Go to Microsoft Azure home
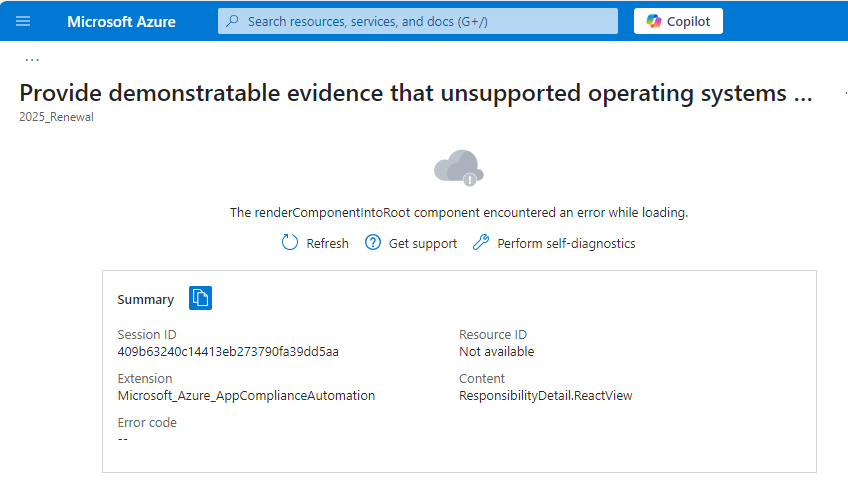The height and width of the screenshot is (481, 848). point(121,22)
